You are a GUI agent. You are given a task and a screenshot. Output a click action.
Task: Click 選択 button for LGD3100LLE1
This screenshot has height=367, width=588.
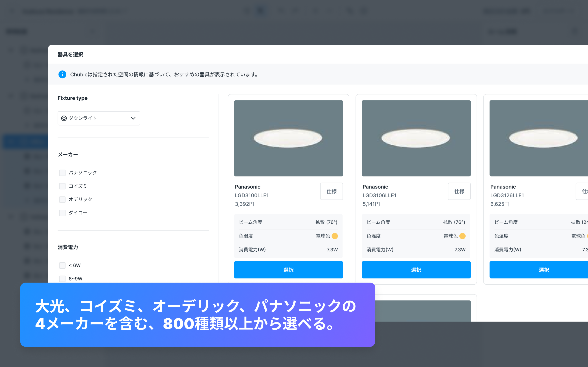pyautogui.click(x=288, y=269)
